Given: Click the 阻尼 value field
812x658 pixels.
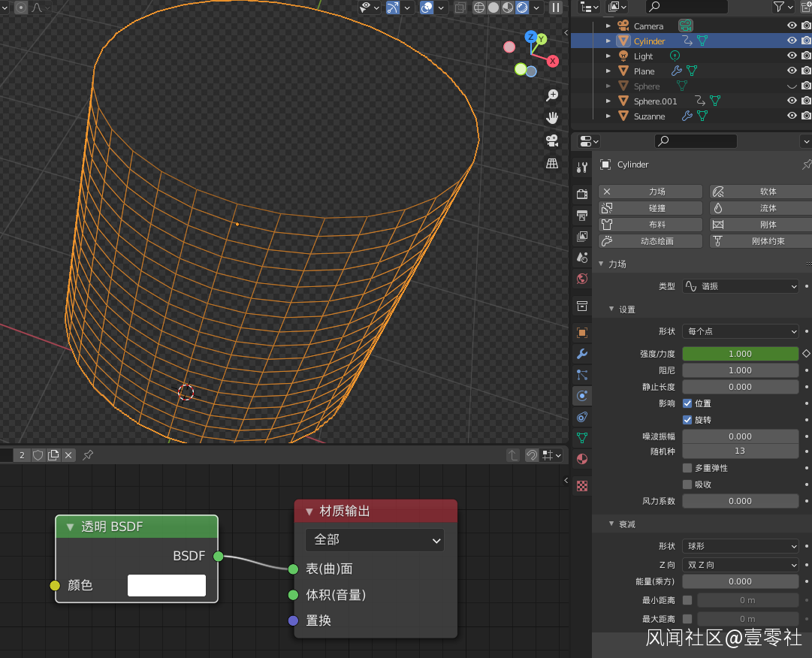Looking at the screenshot, I should point(740,370).
